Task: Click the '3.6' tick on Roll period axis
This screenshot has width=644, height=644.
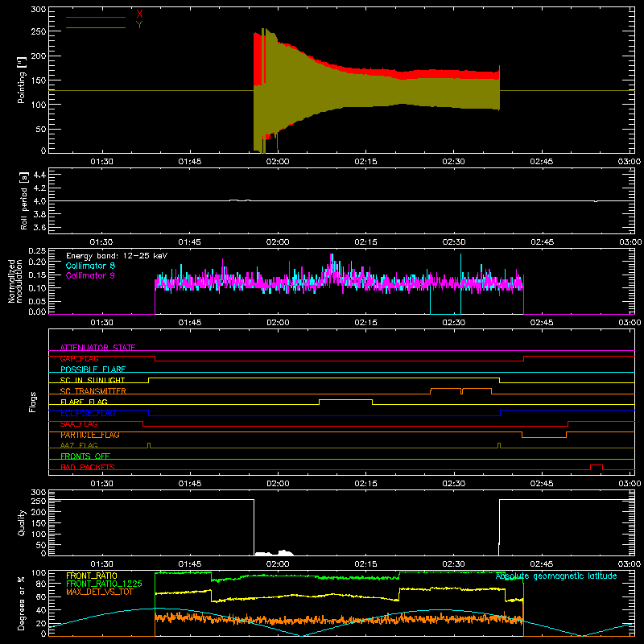Action: pos(39,227)
